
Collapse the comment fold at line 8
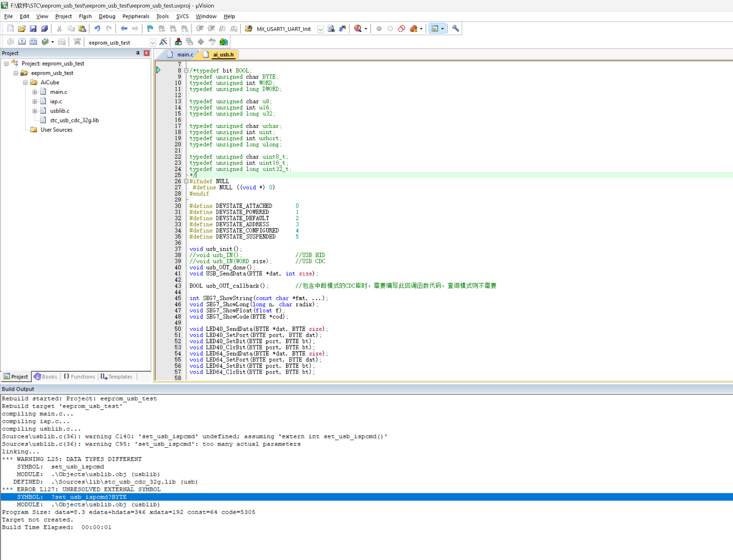186,71
